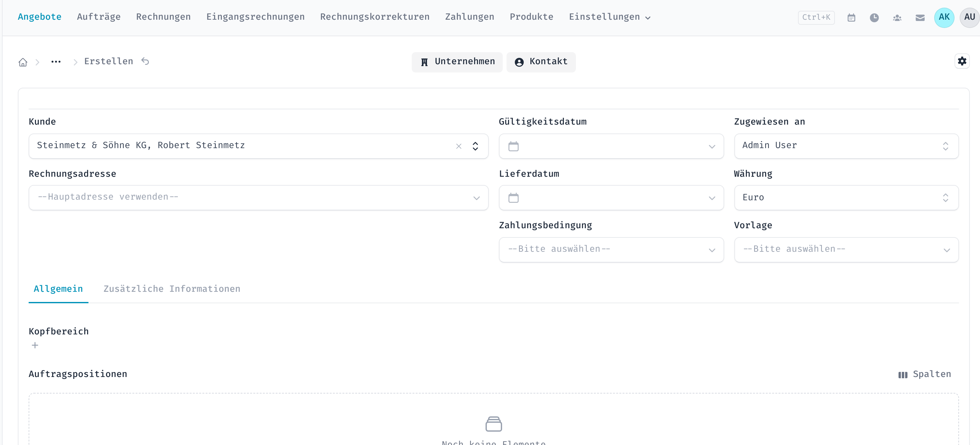Screen dimensions: 980x445
Task: Click the Unternehmen button
Action: [457, 62]
